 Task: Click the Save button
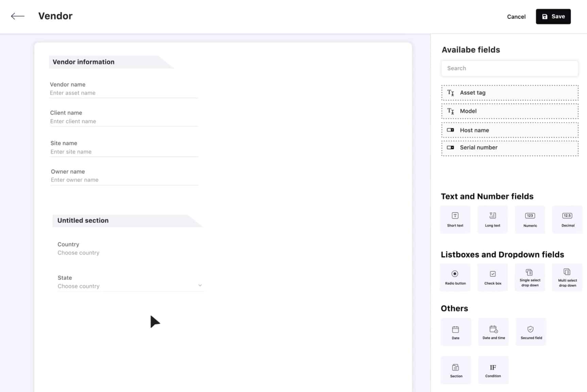click(553, 16)
